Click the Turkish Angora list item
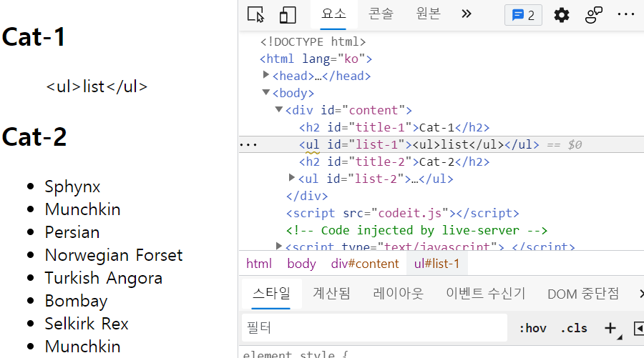The image size is (644, 358). point(104,279)
